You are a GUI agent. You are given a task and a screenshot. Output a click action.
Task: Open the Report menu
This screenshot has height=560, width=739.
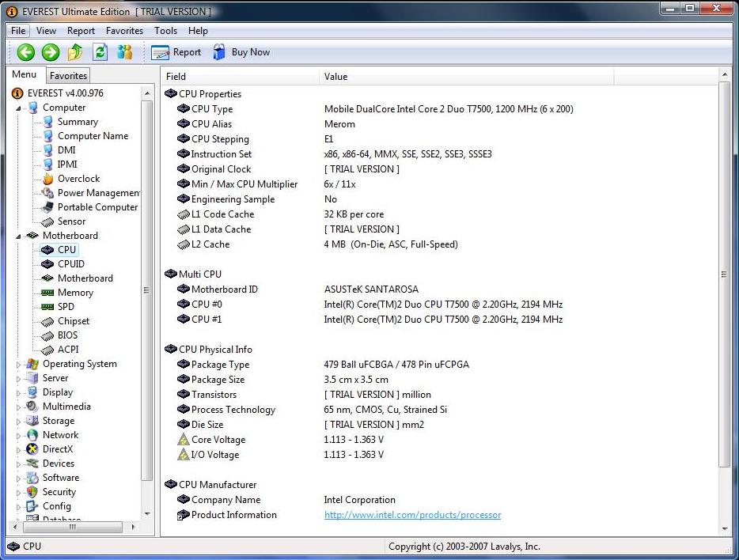pos(81,31)
